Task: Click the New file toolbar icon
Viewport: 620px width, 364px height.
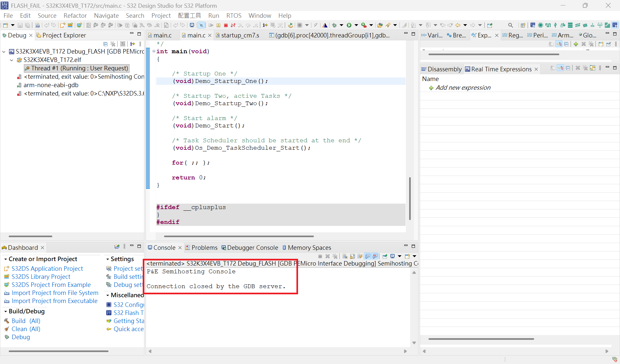Action: coord(5,25)
